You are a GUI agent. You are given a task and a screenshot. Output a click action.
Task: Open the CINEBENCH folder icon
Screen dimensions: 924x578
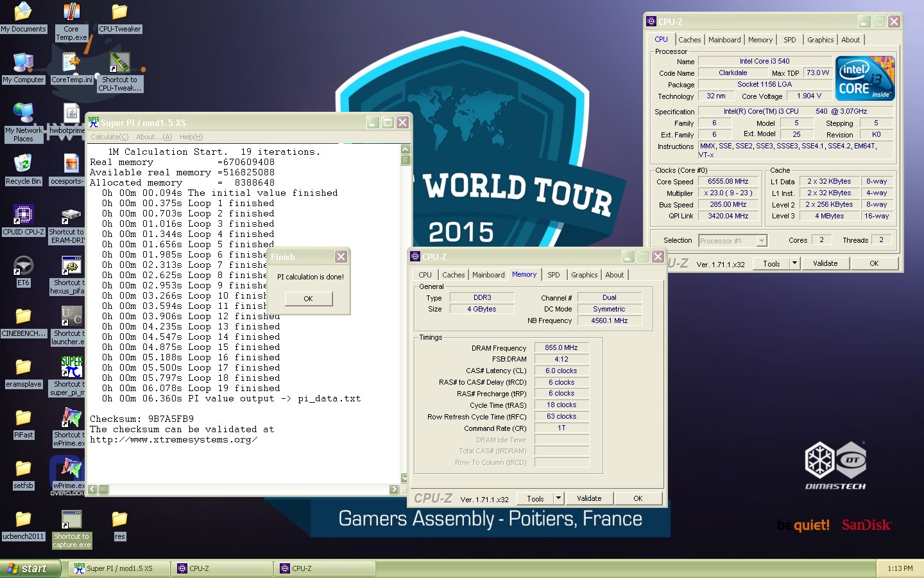coord(23,322)
